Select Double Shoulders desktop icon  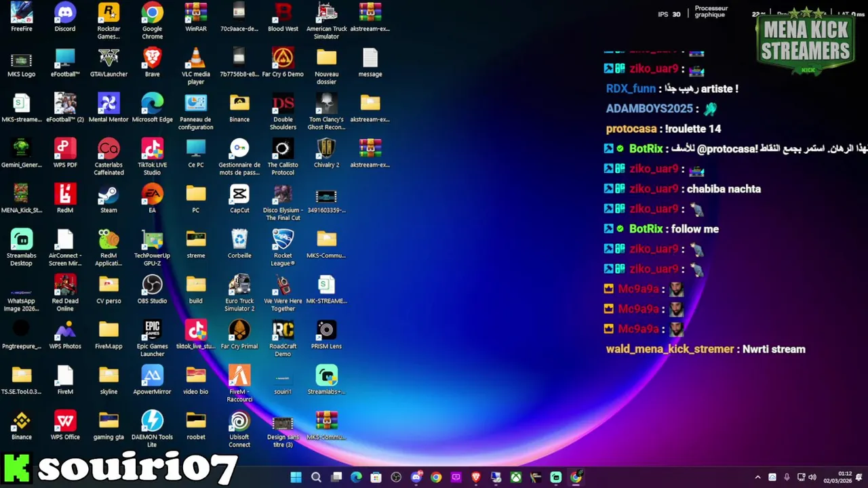tap(283, 111)
